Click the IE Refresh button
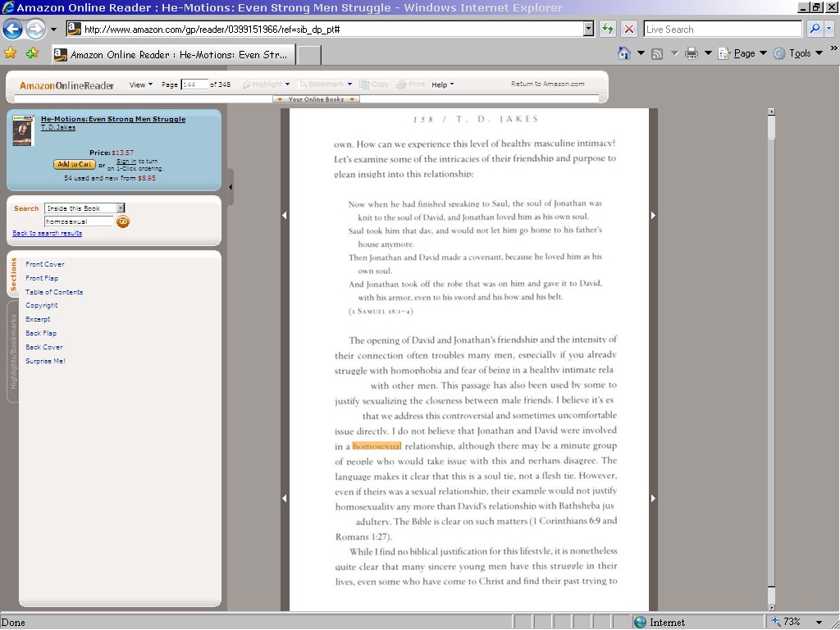Image resolution: width=840 pixels, height=630 pixels. click(x=607, y=29)
